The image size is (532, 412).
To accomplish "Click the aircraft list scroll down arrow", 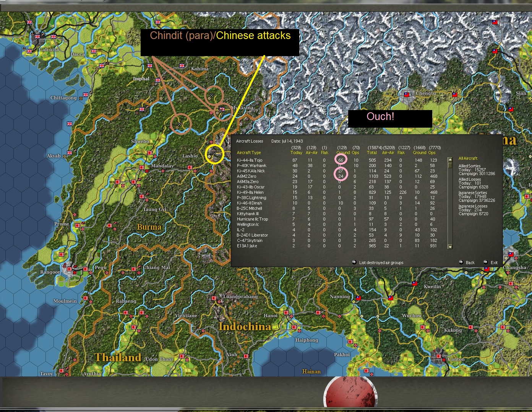I will tap(450, 247).
